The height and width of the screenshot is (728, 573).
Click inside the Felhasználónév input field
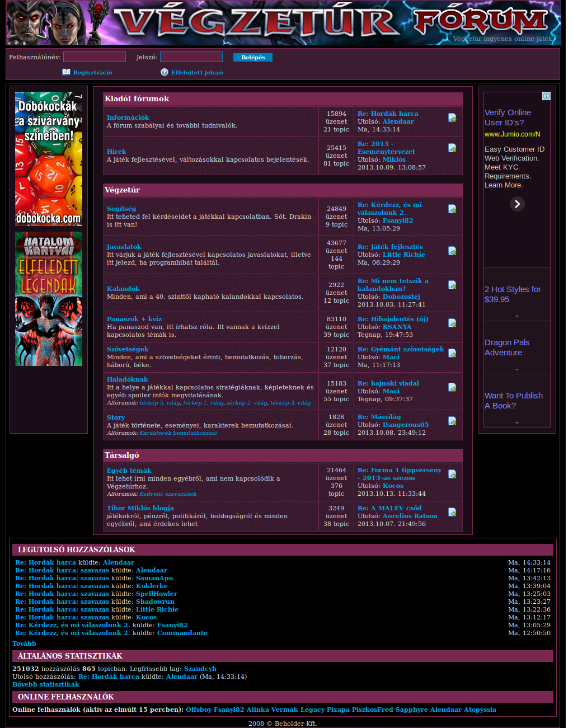click(94, 57)
